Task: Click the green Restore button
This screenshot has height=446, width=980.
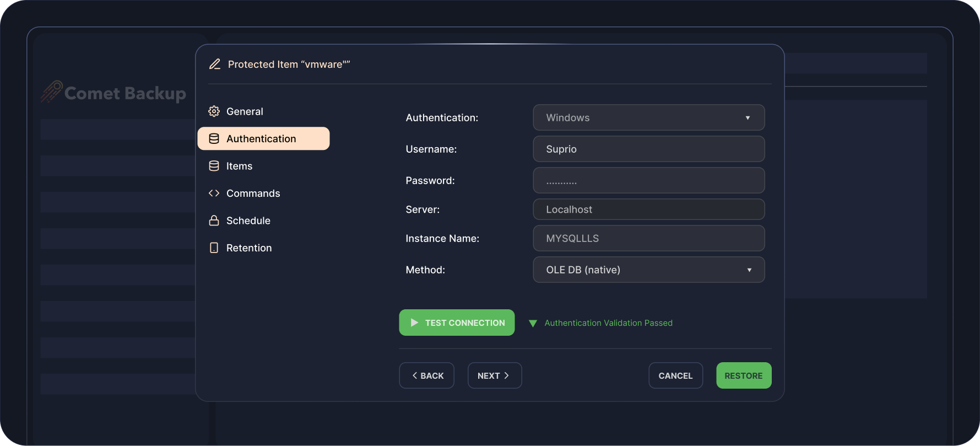Action: (x=743, y=375)
